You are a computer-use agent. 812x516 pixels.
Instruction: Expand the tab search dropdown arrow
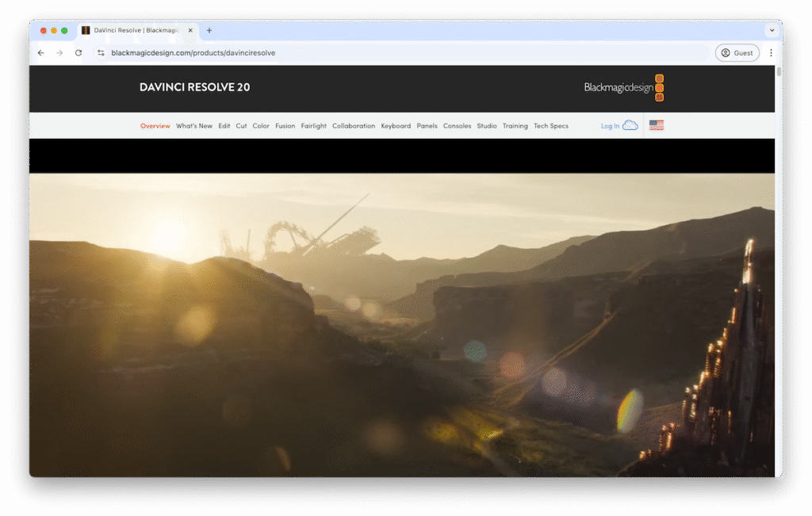pyautogui.click(x=772, y=31)
